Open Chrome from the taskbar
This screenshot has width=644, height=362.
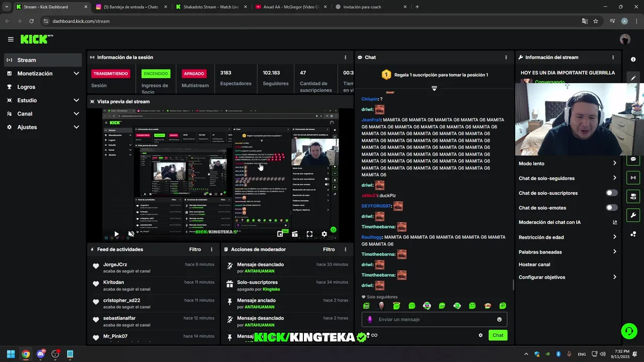click(26, 354)
